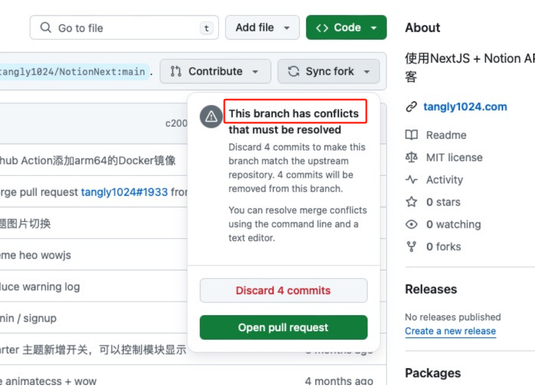The image size is (535, 392).
Task: Click the Discard 4 commits button
Action: 283,291
